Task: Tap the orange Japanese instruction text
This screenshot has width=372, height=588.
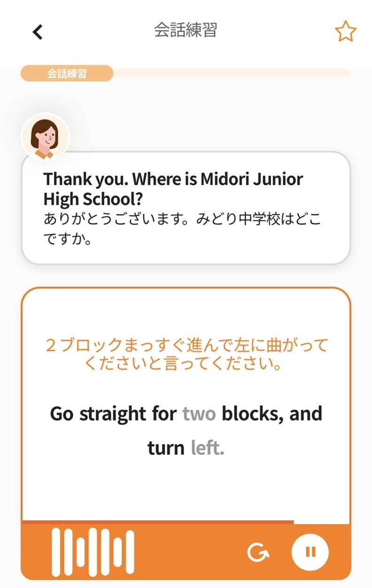Action: click(x=186, y=354)
